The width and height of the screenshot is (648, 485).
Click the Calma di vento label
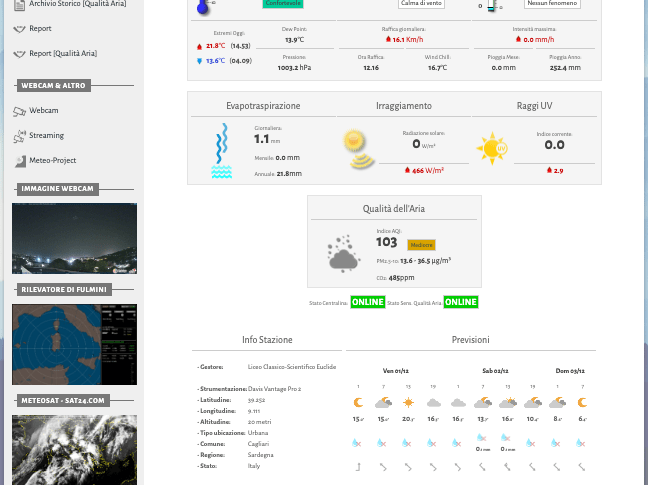(x=422, y=3)
